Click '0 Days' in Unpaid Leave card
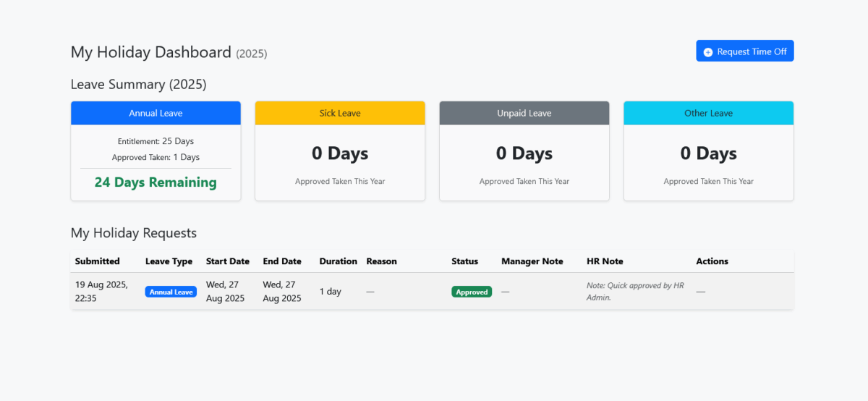The width and height of the screenshot is (868, 401). click(x=524, y=153)
